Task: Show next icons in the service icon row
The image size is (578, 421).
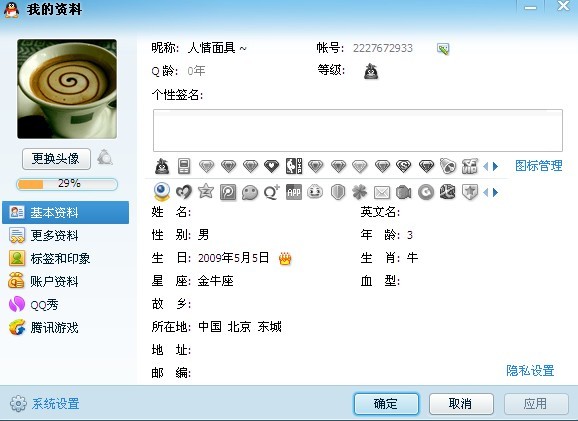Action: point(496,192)
